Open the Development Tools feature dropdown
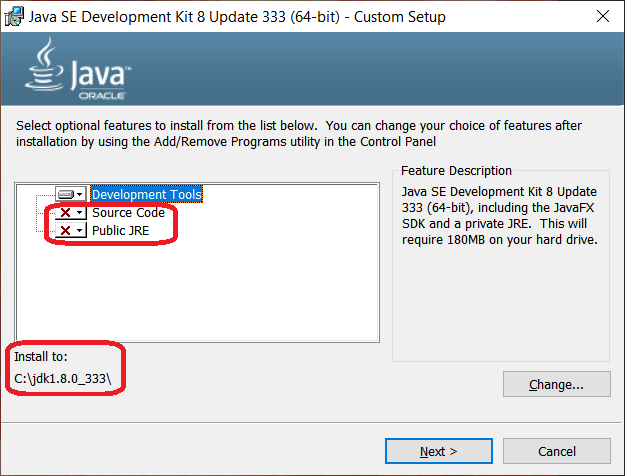Image resolution: width=625 pixels, height=476 pixels. [x=71, y=195]
